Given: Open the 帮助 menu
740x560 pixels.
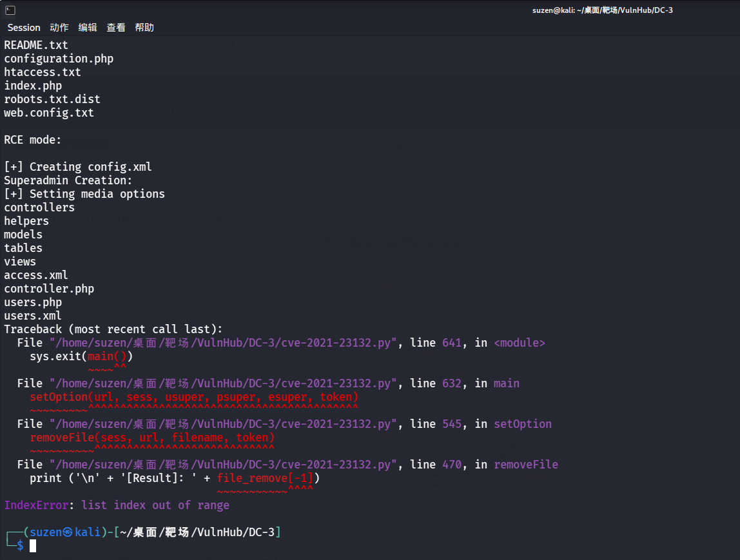Looking at the screenshot, I should 144,28.
